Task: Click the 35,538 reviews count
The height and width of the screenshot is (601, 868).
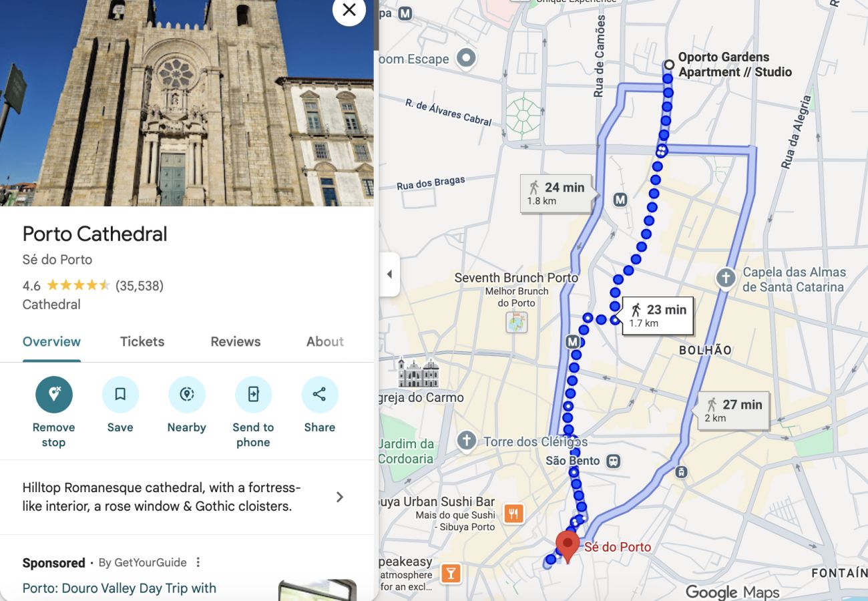Action: point(140,286)
